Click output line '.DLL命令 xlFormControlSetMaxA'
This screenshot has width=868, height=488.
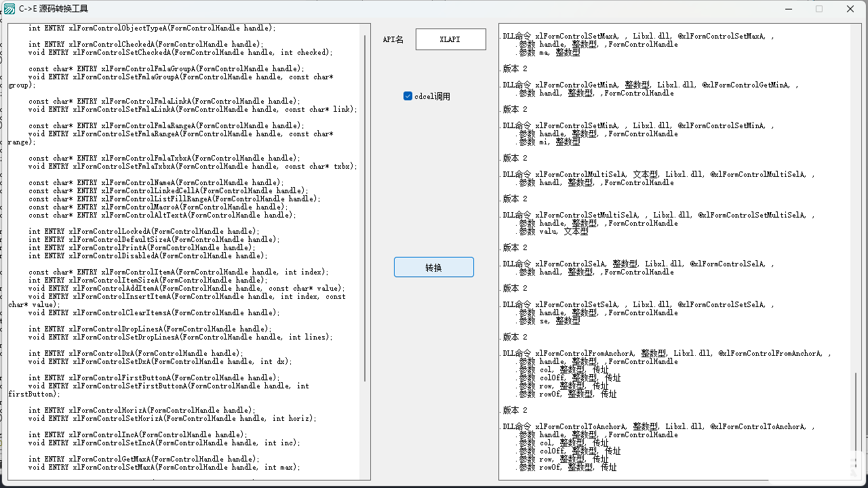[637, 36]
